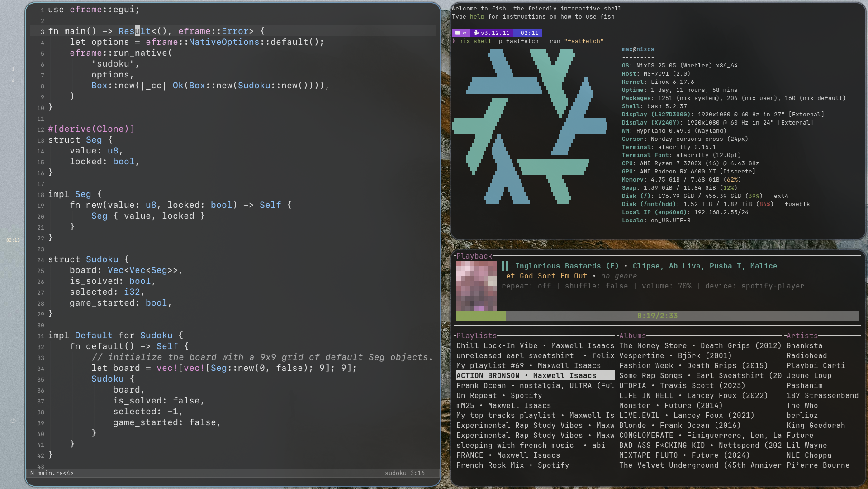Select the unreleased earl sweatshirt playlist

pos(535,355)
